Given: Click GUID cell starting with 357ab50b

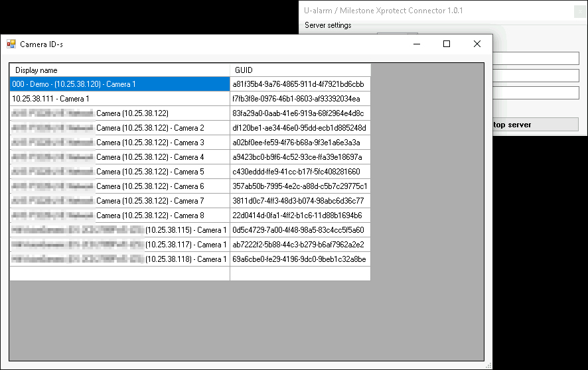Looking at the screenshot, I should click(x=299, y=186).
